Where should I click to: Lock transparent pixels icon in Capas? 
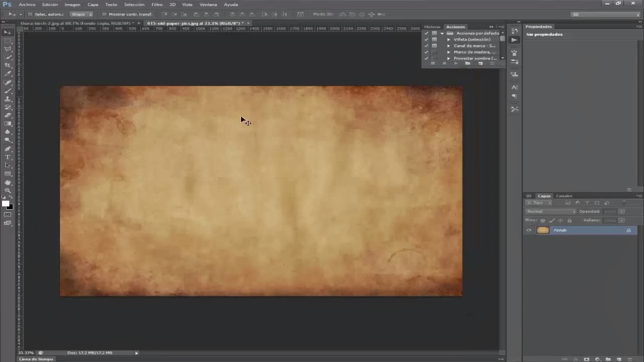point(543,220)
